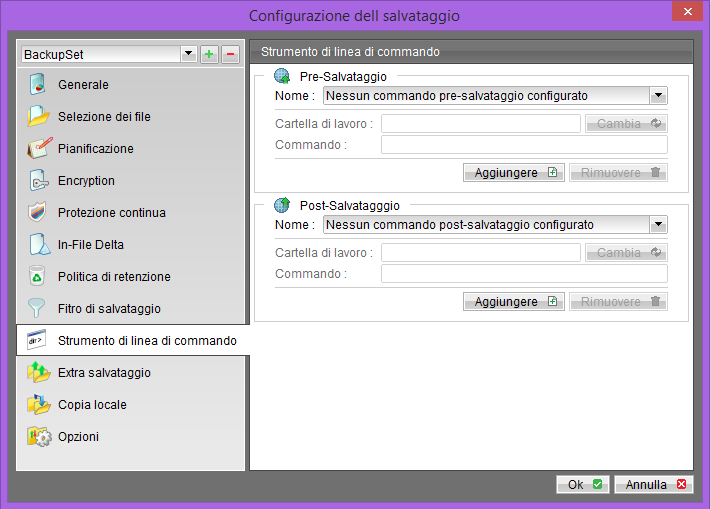
Task: Focus Pre-Salvataggio Cartella di lavoro field
Action: pos(481,123)
